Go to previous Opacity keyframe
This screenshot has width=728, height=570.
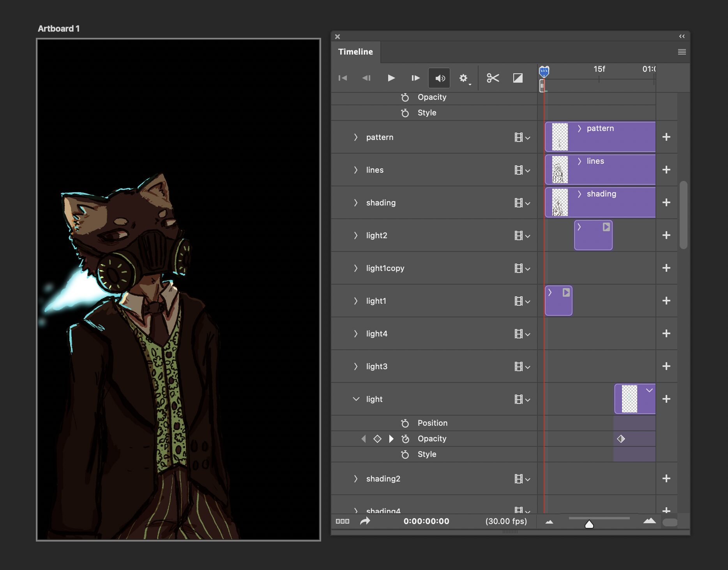pos(364,439)
